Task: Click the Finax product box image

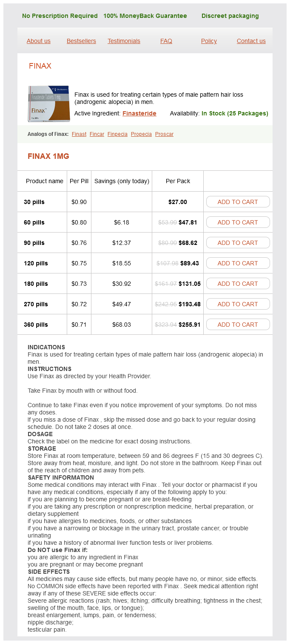Action: point(49,103)
